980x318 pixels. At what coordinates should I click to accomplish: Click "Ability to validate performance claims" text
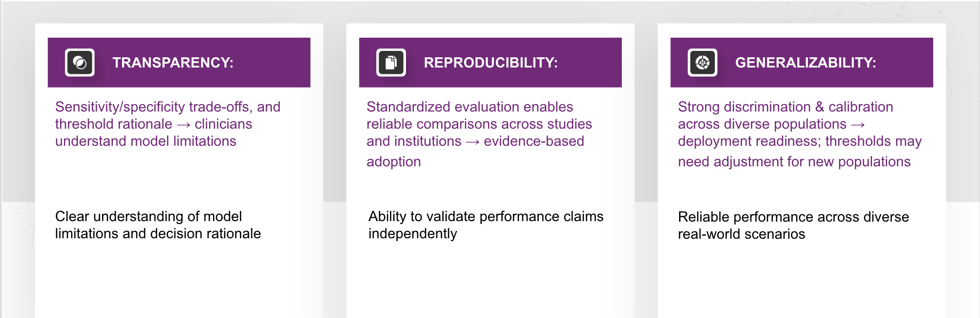486,216
